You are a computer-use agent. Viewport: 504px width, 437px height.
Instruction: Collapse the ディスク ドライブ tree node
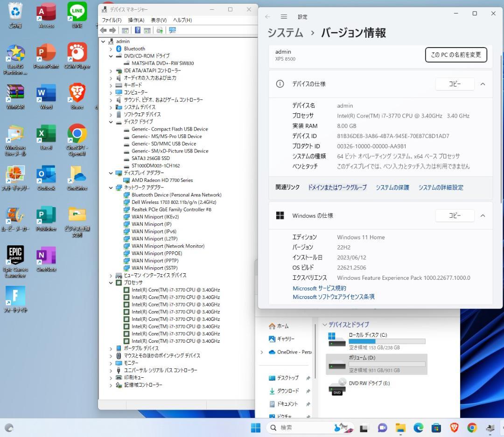[x=111, y=122]
